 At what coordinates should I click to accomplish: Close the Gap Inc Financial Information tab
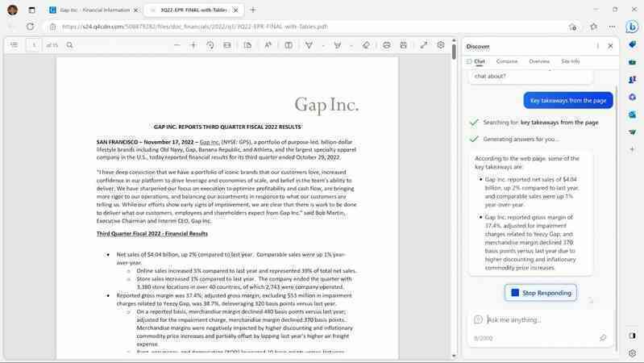click(x=136, y=10)
